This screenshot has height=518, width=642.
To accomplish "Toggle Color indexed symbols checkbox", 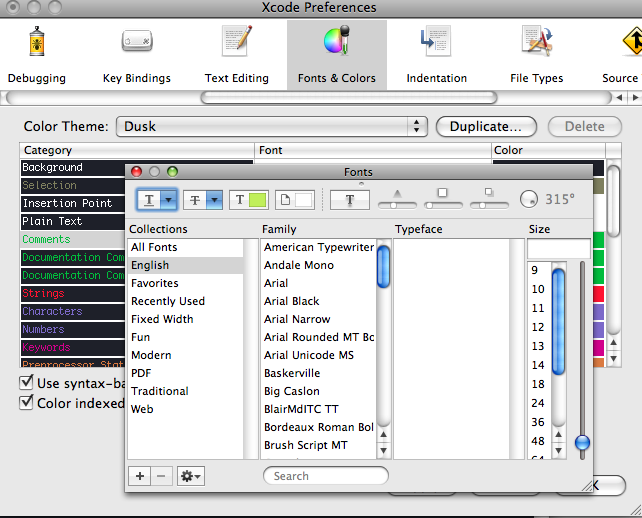I will point(26,402).
